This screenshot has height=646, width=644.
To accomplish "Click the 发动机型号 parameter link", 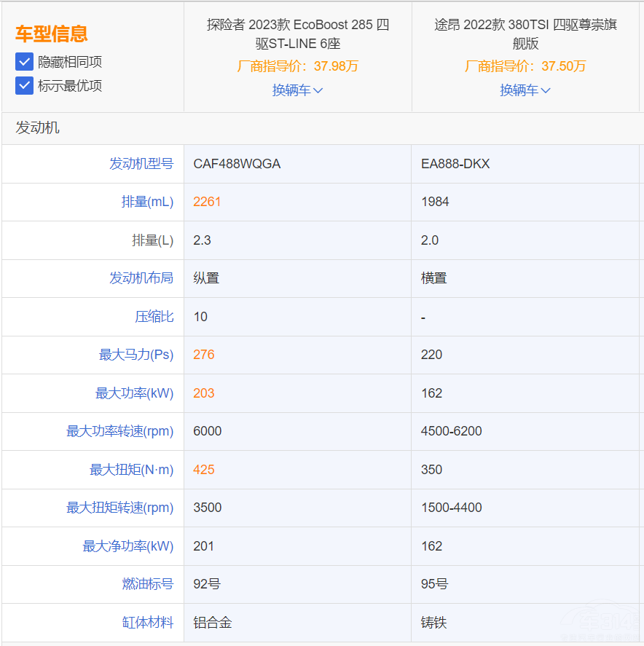I will 141,164.
